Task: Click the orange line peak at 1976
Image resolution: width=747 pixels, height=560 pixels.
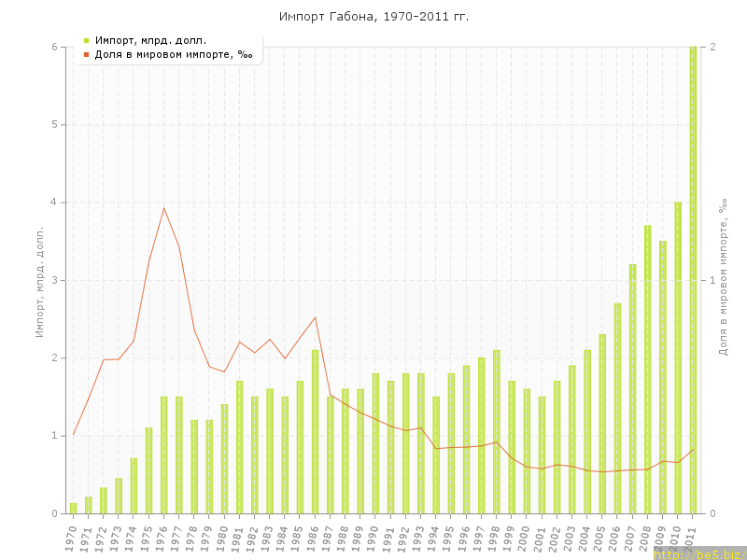Action: click(x=164, y=208)
